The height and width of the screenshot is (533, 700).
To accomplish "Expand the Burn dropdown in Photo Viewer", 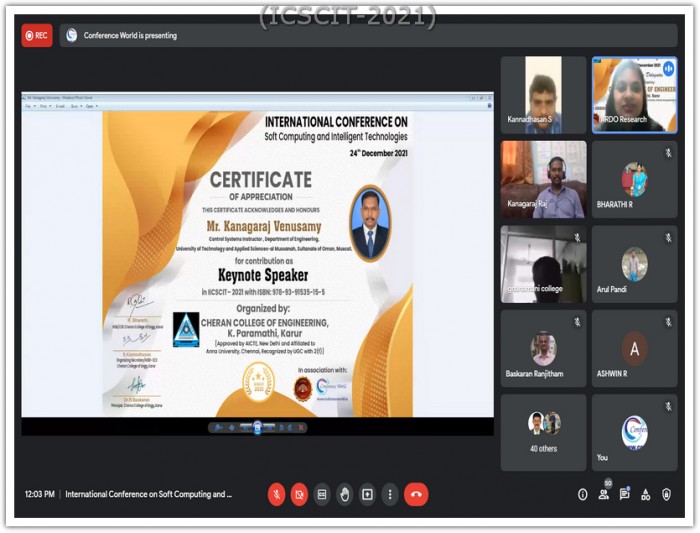I will (75, 105).
